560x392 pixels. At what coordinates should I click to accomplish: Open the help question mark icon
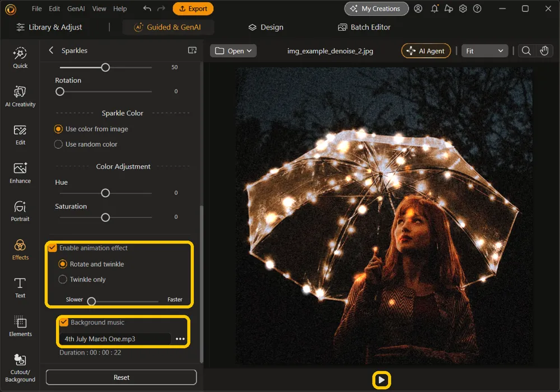point(477,8)
